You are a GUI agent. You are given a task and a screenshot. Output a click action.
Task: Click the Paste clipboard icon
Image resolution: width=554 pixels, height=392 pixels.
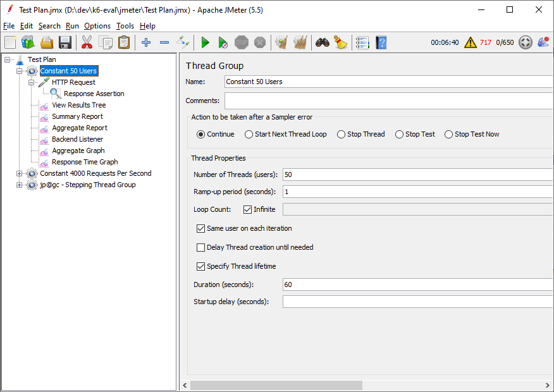click(124, 43)
